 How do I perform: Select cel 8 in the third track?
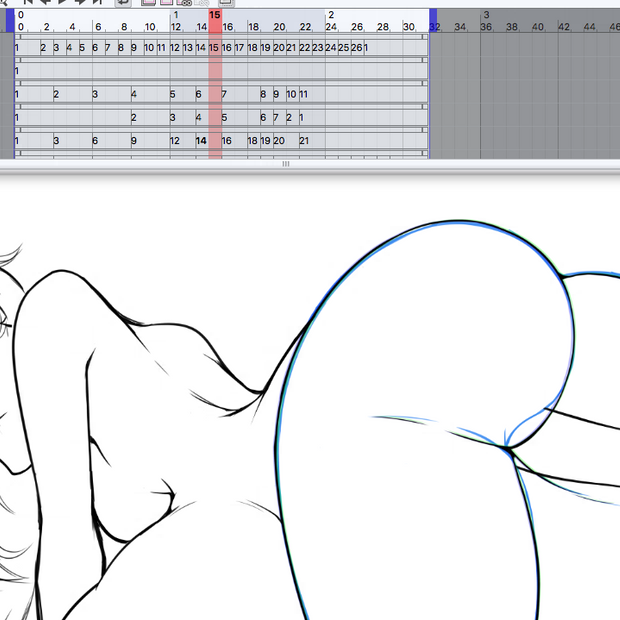[263, 94]
